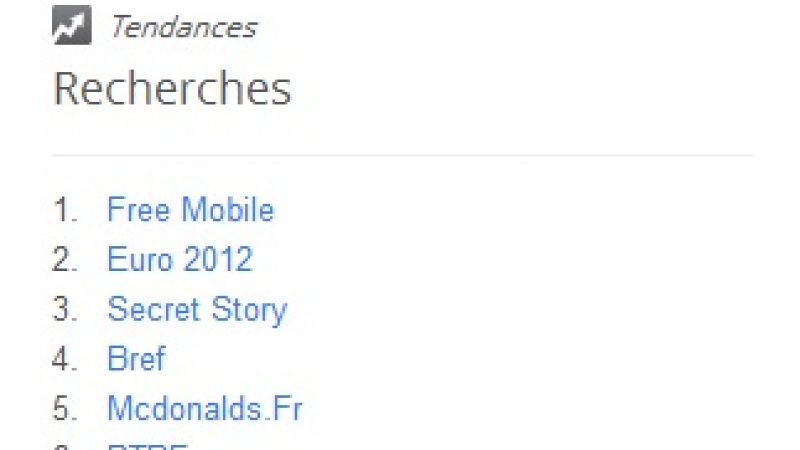Viewport: 800px width, 450px height.
Task: Open the Bref search link
Action: pyautogui.click(x=136, y=359)
